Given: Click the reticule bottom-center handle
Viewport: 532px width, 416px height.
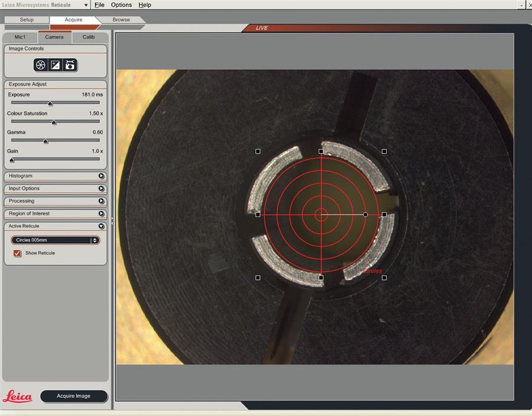Looking at the screenshot, I should click(x=321, y=278).
